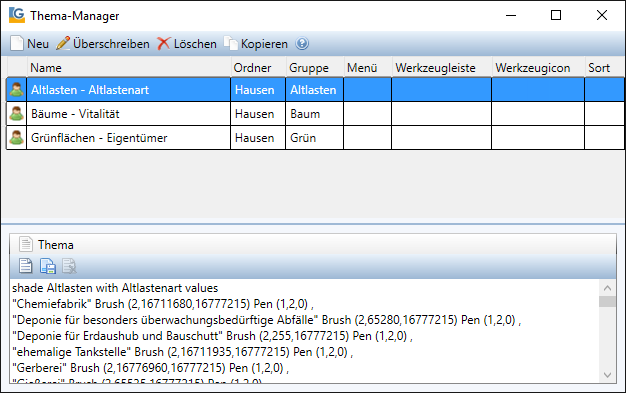This screenshot has height=393, width=626.
Task: Click the Grün group cell
Action: click(315, 138)
